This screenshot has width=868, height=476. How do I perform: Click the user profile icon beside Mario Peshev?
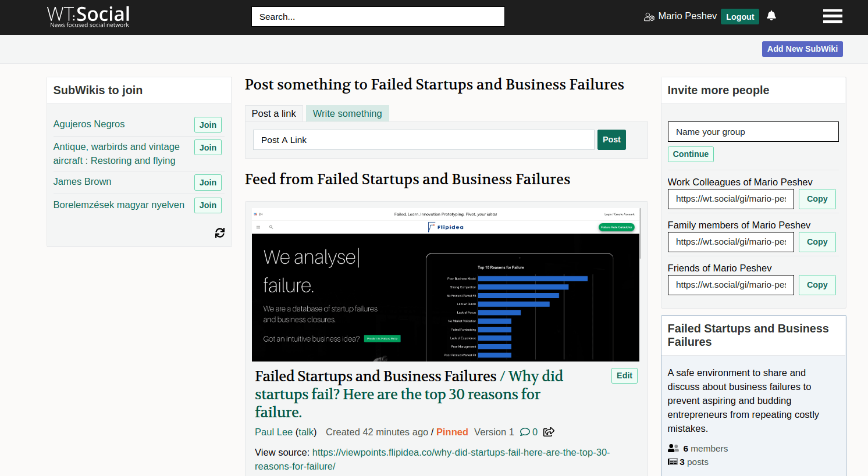click(649, 17)
